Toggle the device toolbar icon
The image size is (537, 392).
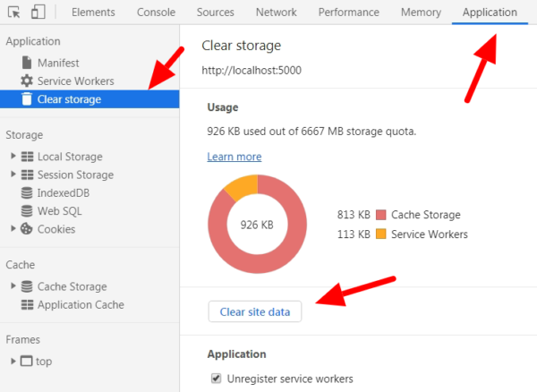coord(38,13)
